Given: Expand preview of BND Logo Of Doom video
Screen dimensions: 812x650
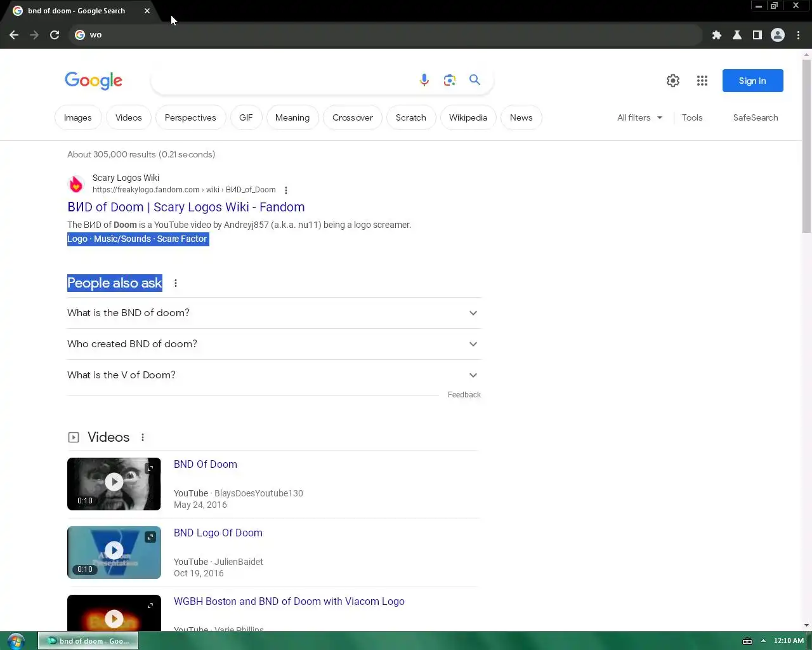Looking at the screenshot, I should click(x=150, y=537).
